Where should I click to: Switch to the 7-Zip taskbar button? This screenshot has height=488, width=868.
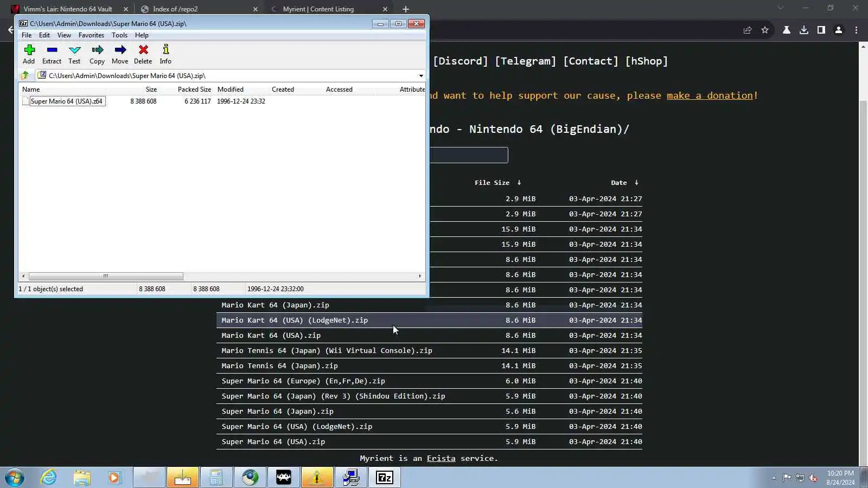tap(385, 478)
